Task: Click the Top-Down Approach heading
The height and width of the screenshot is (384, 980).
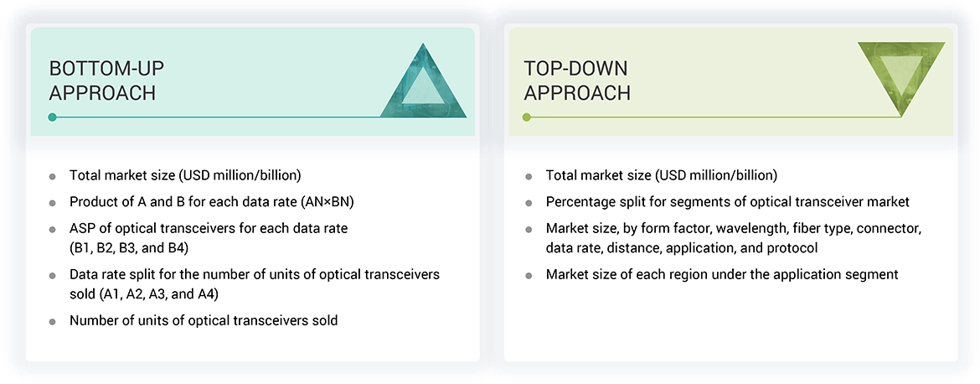Action: point(576,80)
